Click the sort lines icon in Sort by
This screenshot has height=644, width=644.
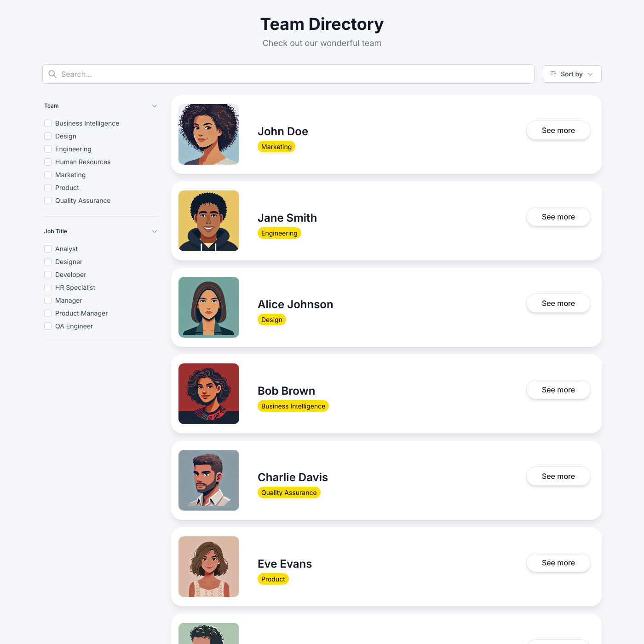553,74
